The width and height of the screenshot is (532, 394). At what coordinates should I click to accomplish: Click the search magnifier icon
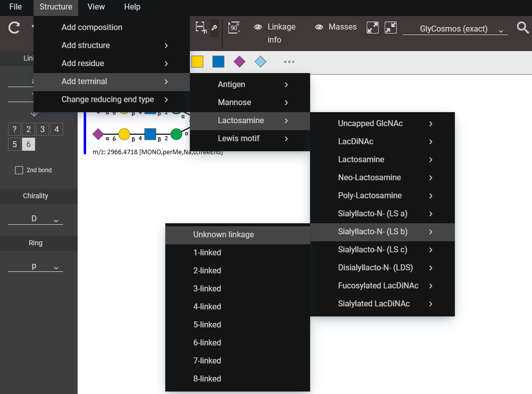(522, 28)
